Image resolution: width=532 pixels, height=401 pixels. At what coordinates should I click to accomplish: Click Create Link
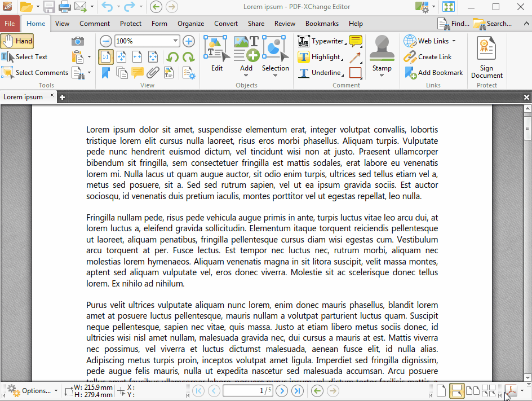pos(428,57)
